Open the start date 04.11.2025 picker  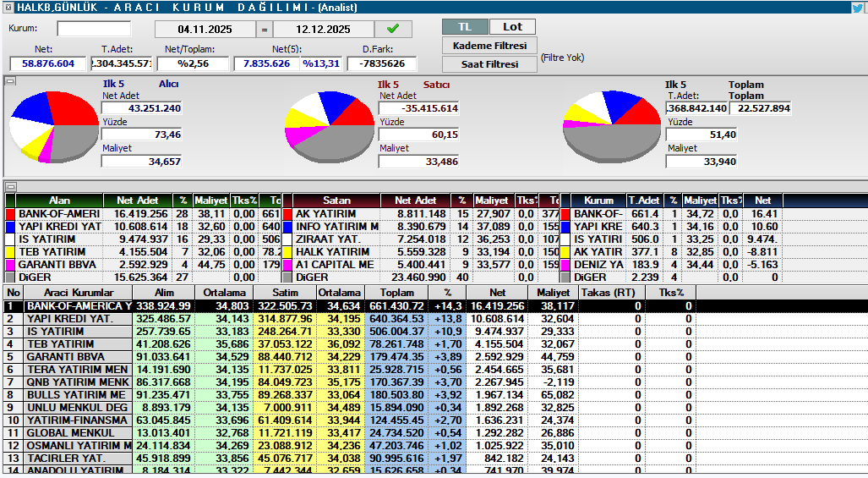(206, 30)
